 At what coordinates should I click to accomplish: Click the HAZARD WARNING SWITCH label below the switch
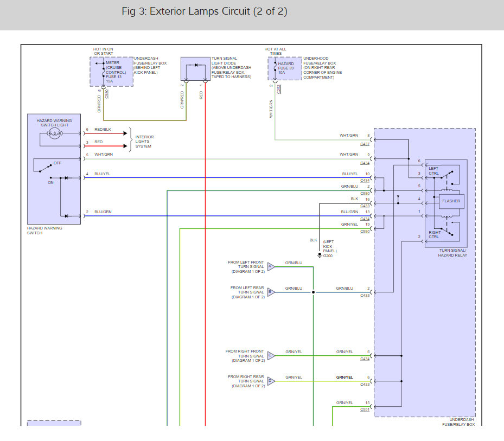(x=44, y=231)
